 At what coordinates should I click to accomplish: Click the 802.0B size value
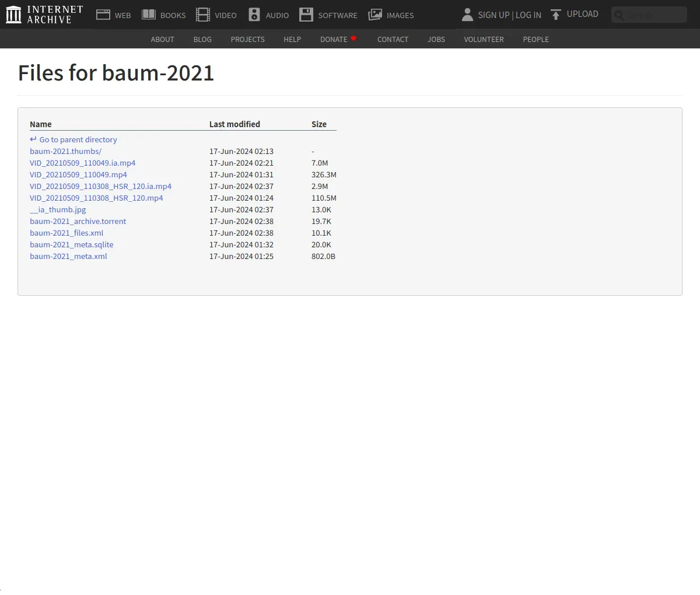(323, 257)
